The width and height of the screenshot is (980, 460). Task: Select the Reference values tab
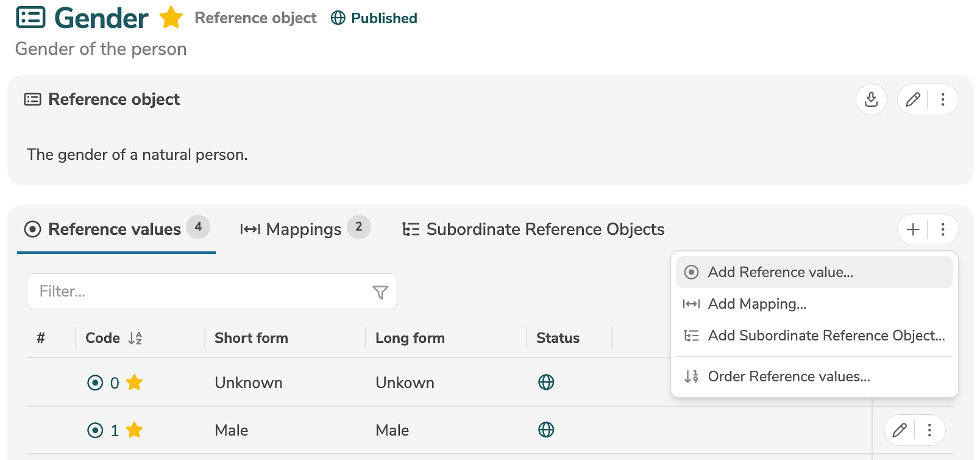[x=115, y=229]
